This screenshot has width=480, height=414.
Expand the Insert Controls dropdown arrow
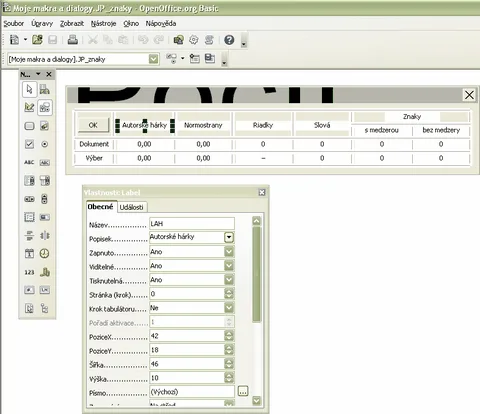click(x=183, y=58)
